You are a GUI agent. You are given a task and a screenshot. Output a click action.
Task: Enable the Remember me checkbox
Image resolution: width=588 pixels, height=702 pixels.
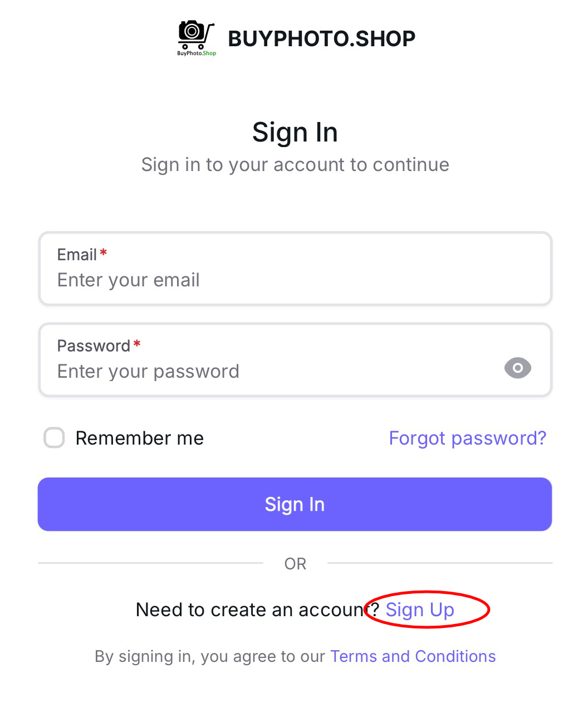[55, 438]
